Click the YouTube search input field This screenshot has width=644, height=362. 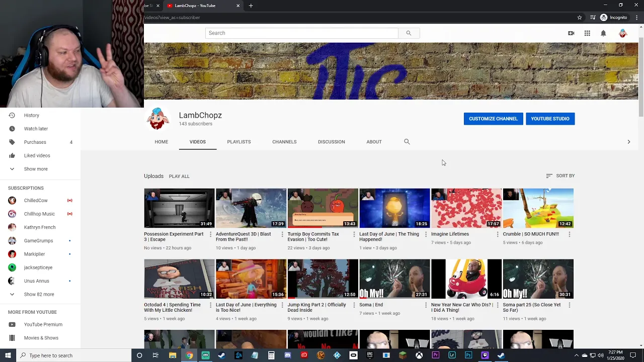[x=302, y=33]
